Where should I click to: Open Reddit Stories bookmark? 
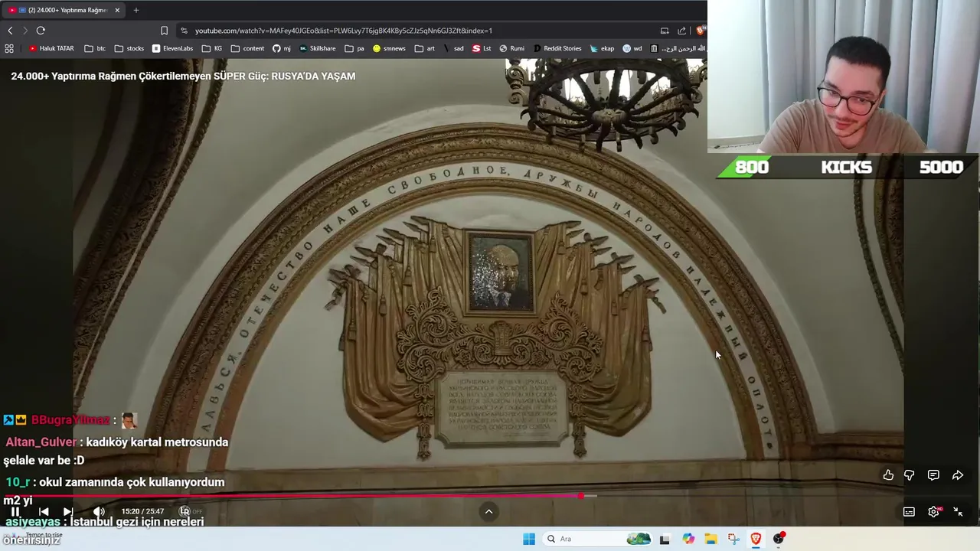[x=557, y=48]
